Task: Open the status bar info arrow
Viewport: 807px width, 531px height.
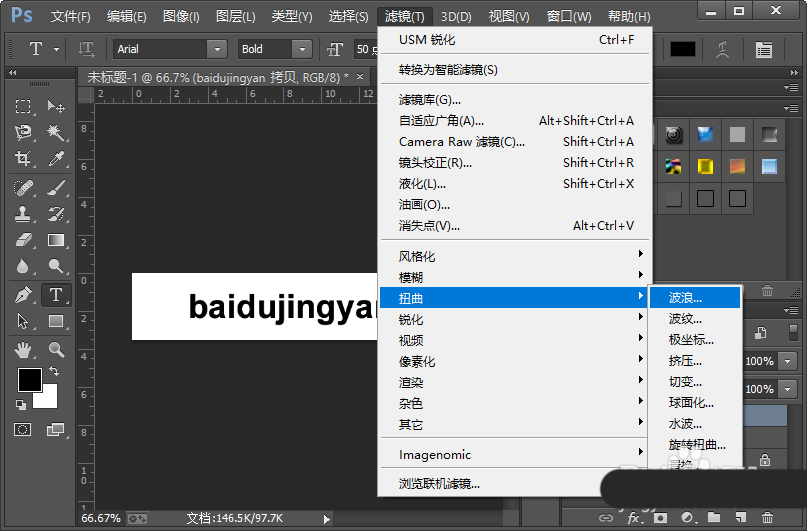Action: (326, 519)
